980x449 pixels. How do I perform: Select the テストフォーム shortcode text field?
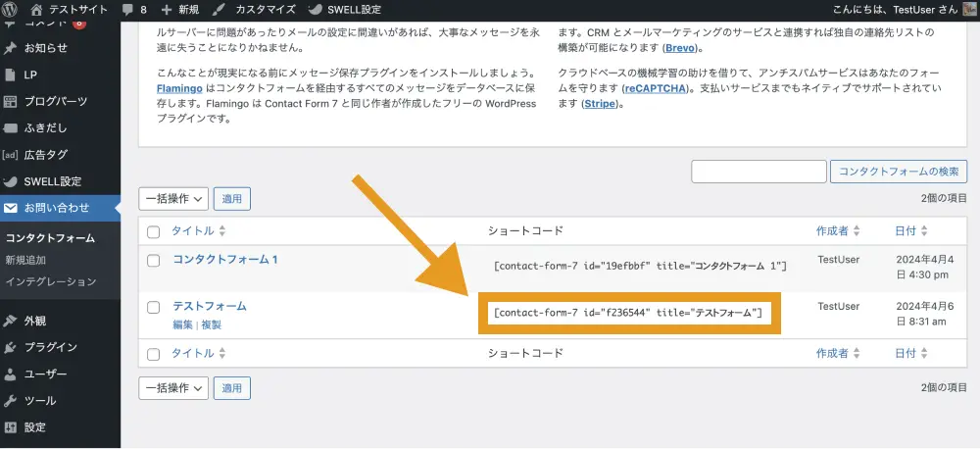tap(628, 313)
